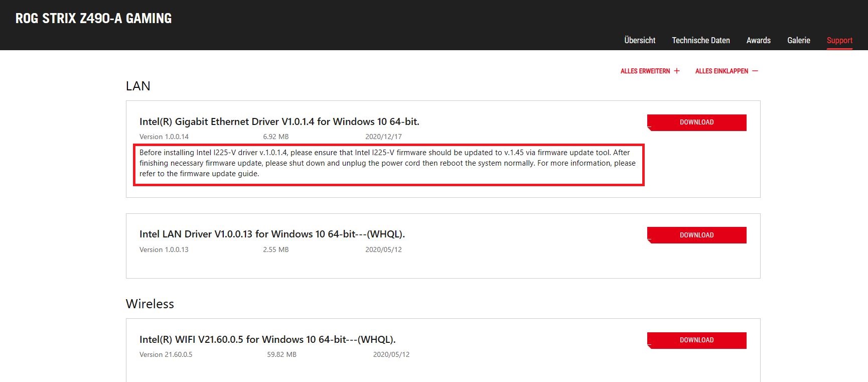Click the 6.92 MB file size
Screen dimensions: 868x382
[x=276, y=137]
